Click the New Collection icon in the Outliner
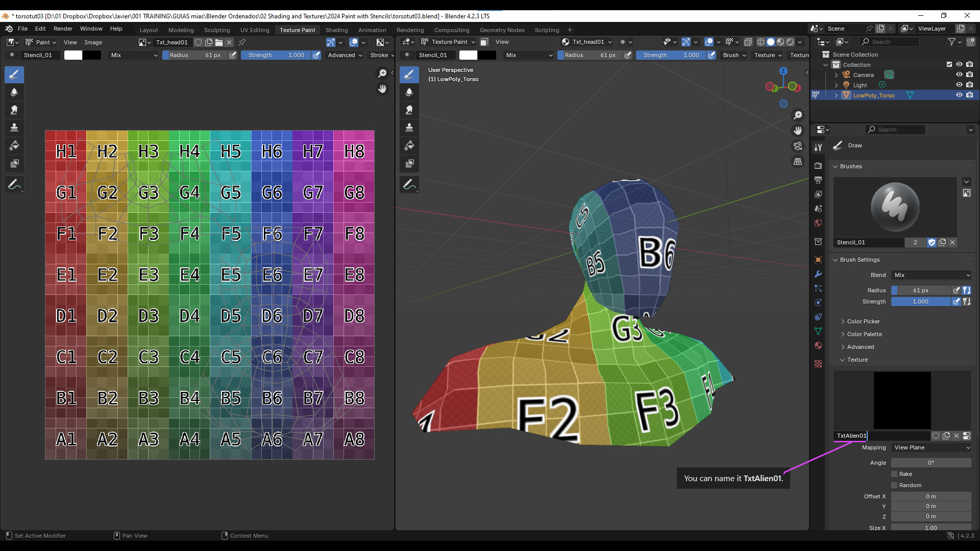Viewport: 980px width, 551px height. tap(970, 42)
